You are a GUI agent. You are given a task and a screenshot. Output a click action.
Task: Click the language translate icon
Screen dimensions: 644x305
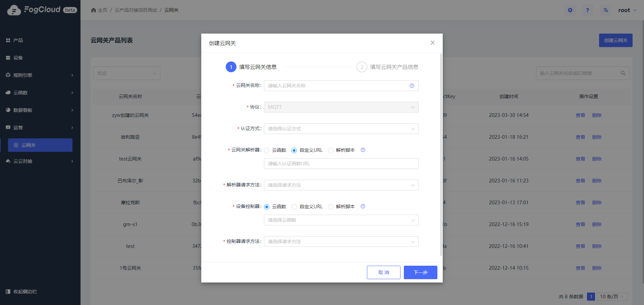tap(606, 10)
